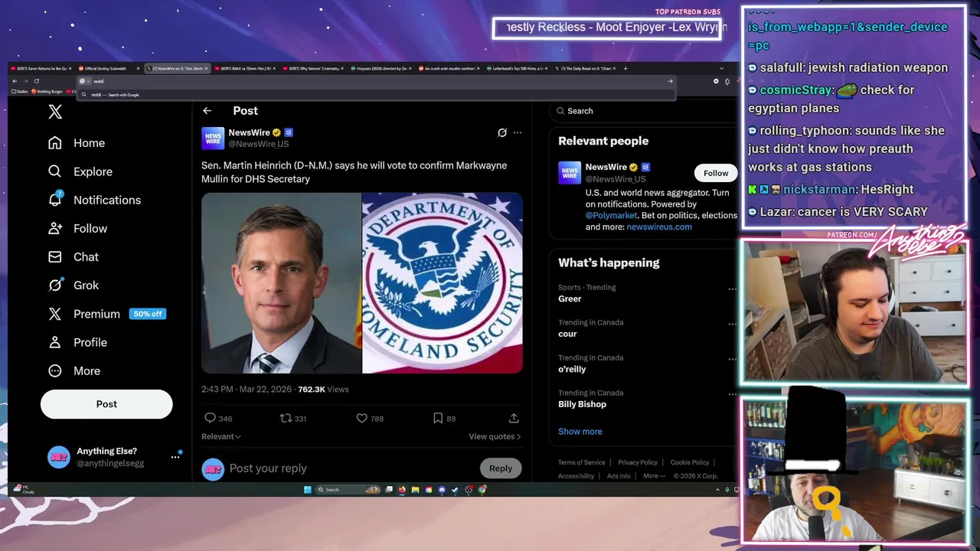The height and width of the screenshot is (551, 980).
Task: Open more options for o'reilly trend
Action: pos(732,360)
